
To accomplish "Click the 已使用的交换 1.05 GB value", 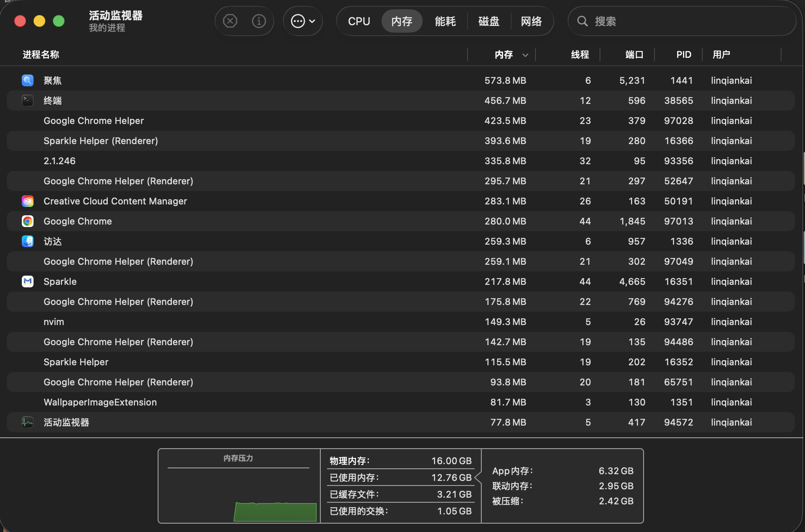I will coord(454,511).
